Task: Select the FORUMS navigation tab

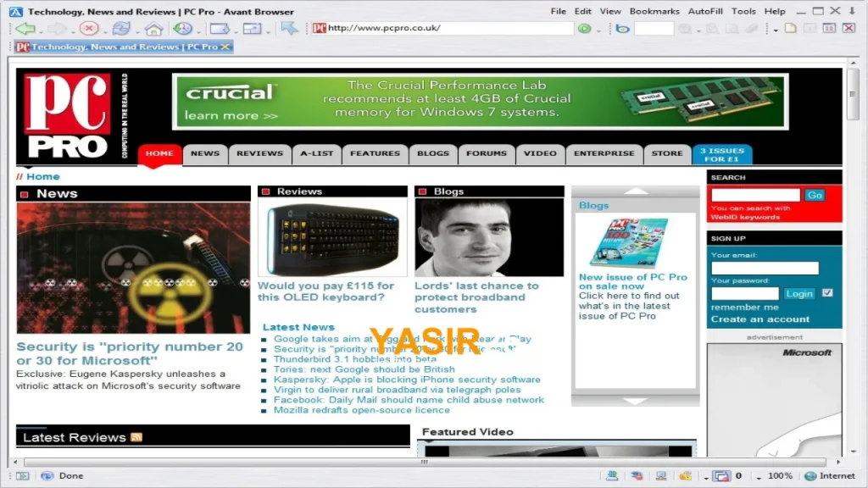Action: [486, 154]
